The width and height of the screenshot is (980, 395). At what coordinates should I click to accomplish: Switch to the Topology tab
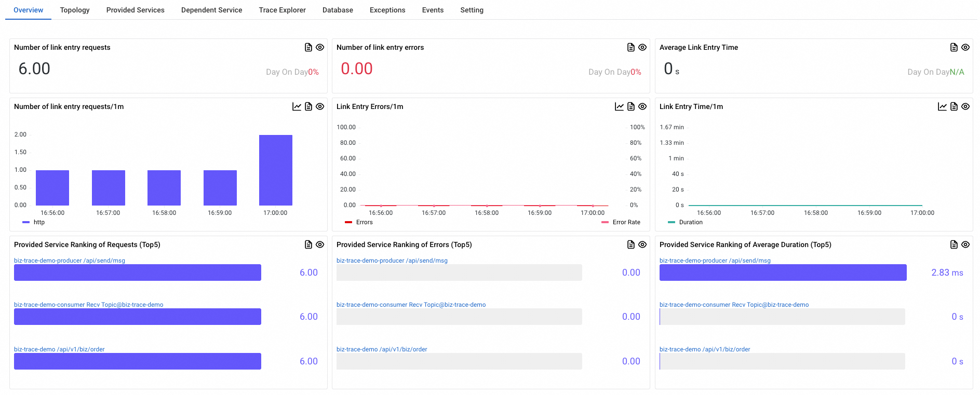75,10
